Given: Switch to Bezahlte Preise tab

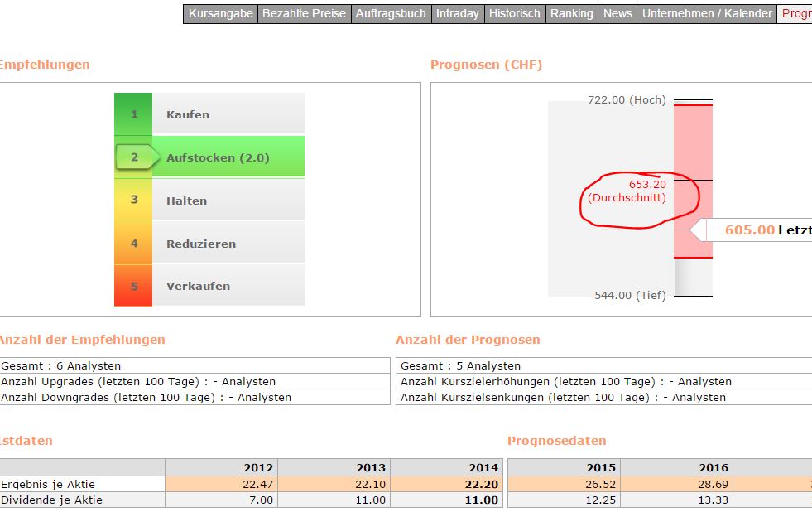Looking at the screenshot, I should click(304, 14).
